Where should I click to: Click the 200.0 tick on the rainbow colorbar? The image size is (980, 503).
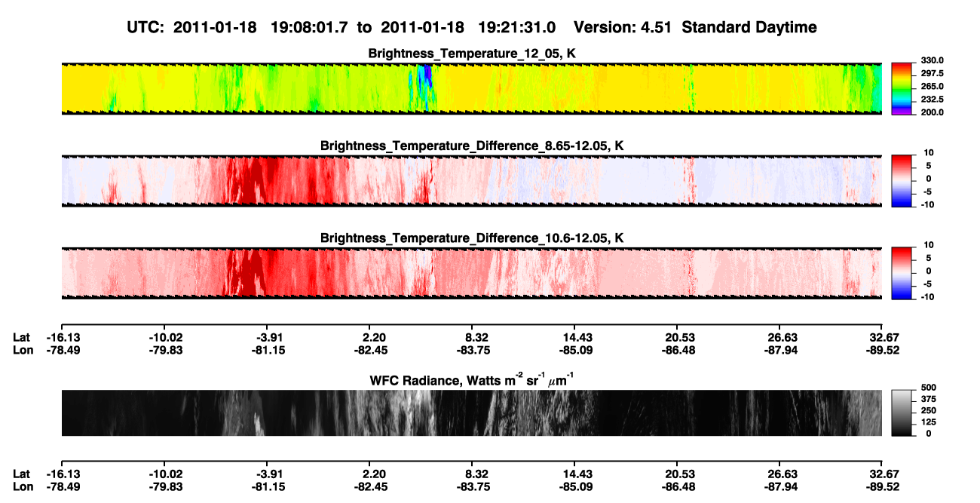click(x=932, y=112)
